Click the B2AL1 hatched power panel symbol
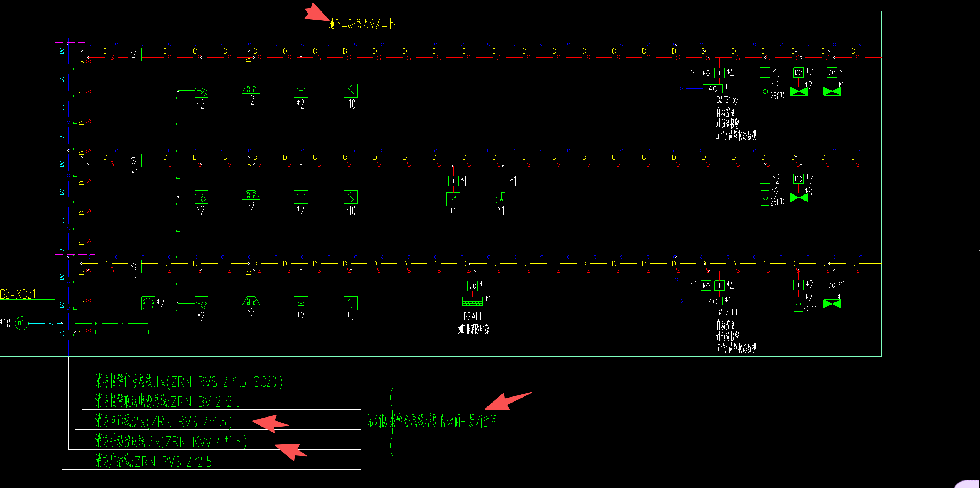Screen dimensions: 980x488 tap(472, 301)
